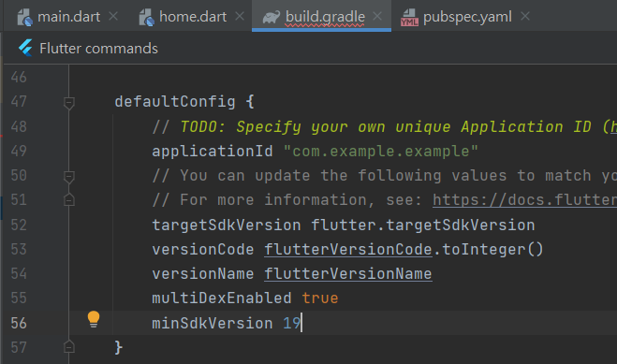Switch to the home.dart tab
The image size is (617, 364).
pyautogui.click(x=193, y=17)
